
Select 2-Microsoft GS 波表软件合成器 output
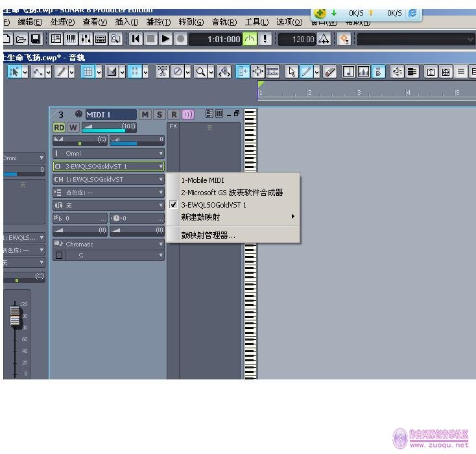coord(233,193)
